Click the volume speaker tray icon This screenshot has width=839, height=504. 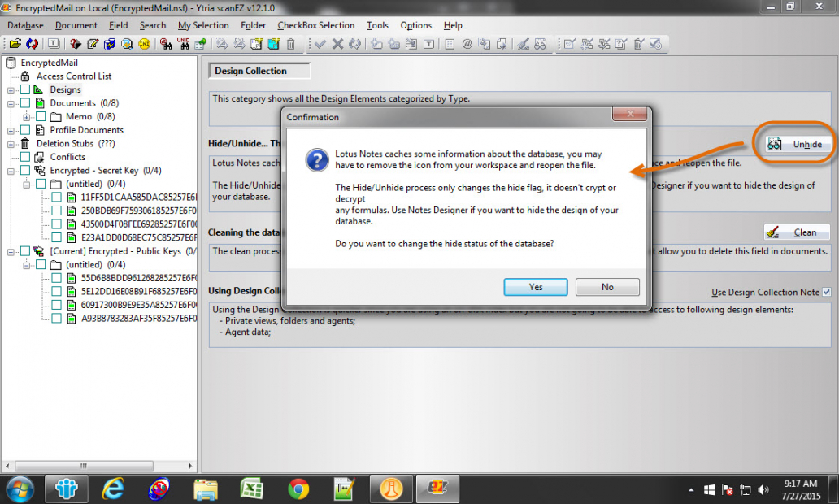(x=763, y=489)
